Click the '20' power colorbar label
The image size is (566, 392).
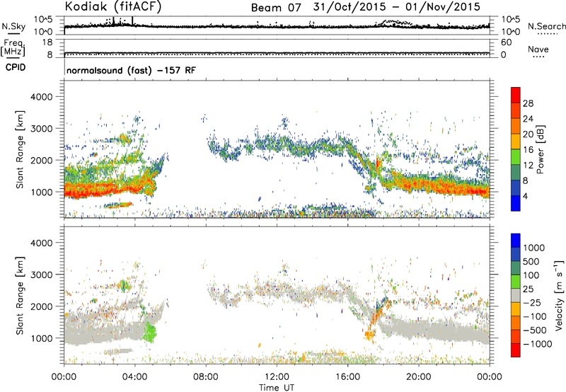(528, 134)
